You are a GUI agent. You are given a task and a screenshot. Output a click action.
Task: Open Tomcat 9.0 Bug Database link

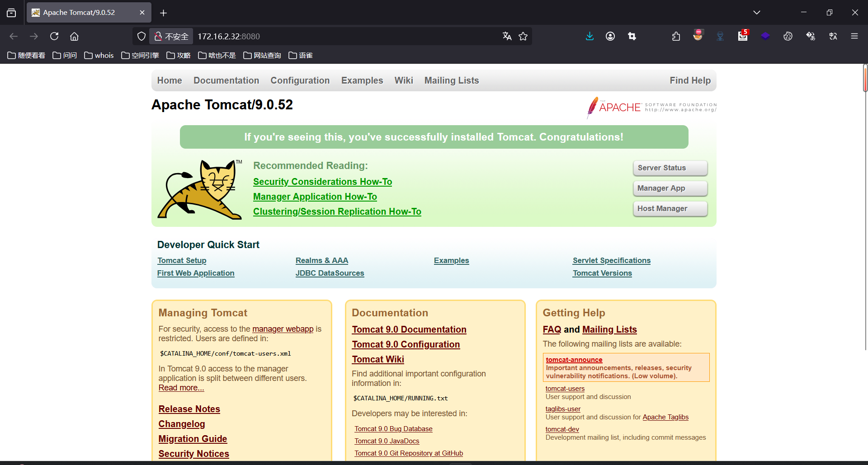pyautogui.click(x=393, y=429)
